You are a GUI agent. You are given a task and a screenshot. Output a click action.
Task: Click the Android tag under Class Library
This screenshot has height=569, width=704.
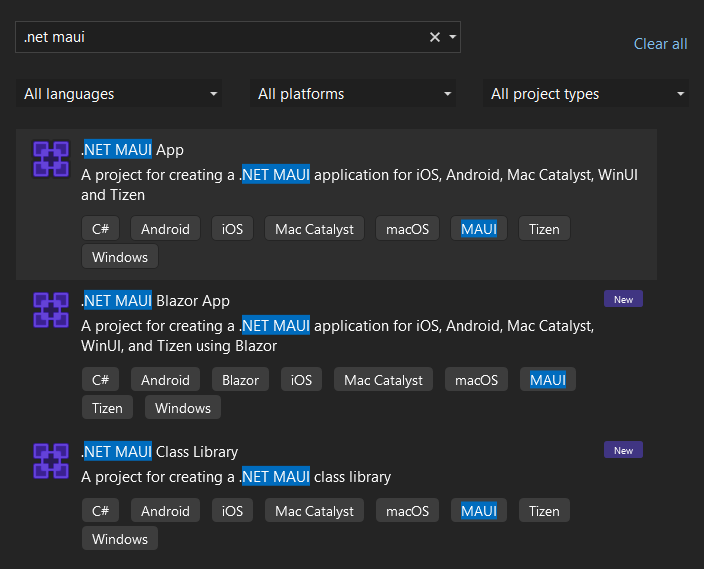point(165,511)
